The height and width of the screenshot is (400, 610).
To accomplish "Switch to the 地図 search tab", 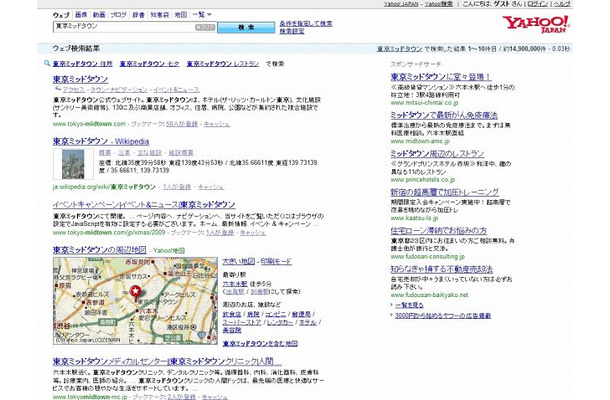I will [x=181, y=15].
